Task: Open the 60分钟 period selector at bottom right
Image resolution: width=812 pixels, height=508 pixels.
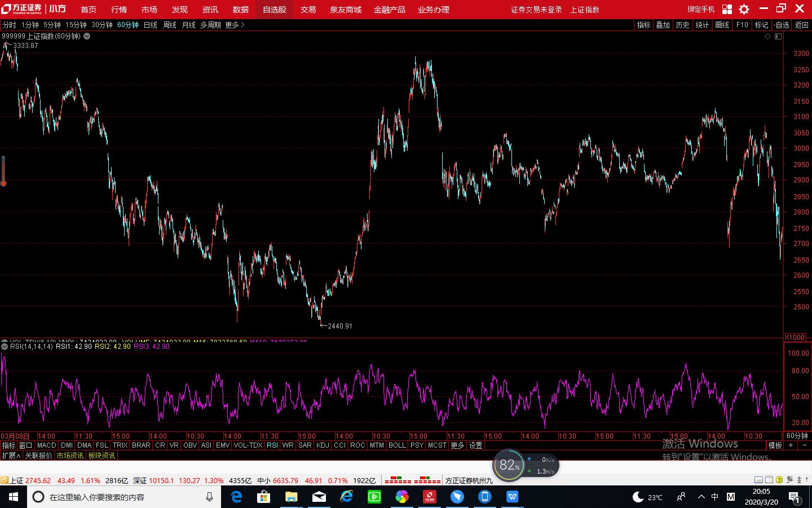Action: (x=797, y=436)
